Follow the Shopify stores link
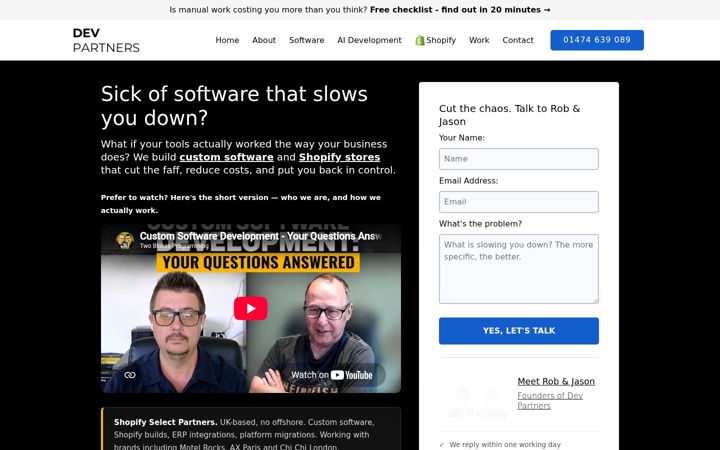The height and width of the screenshot is (450, 720). coord(339,157)
